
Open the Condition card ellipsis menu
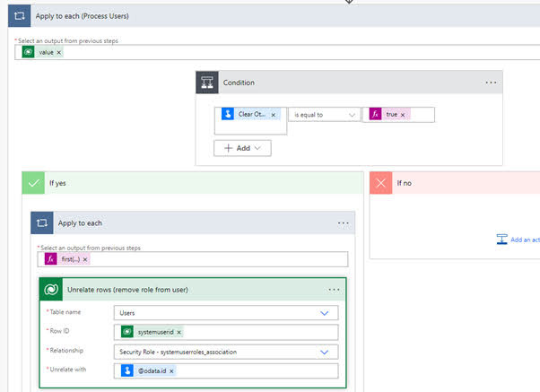491,83
